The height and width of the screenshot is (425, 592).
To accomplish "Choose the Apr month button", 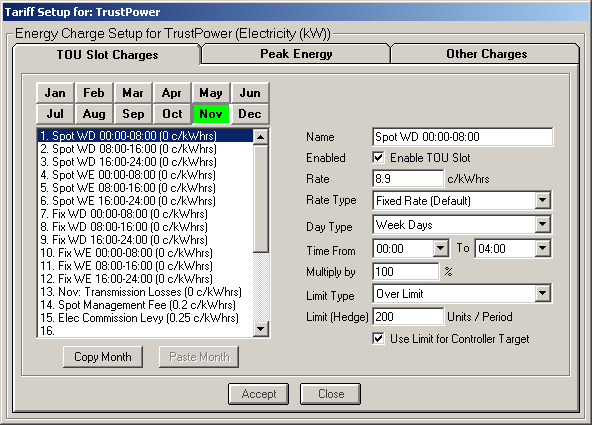I will click(x=172, y=93).
